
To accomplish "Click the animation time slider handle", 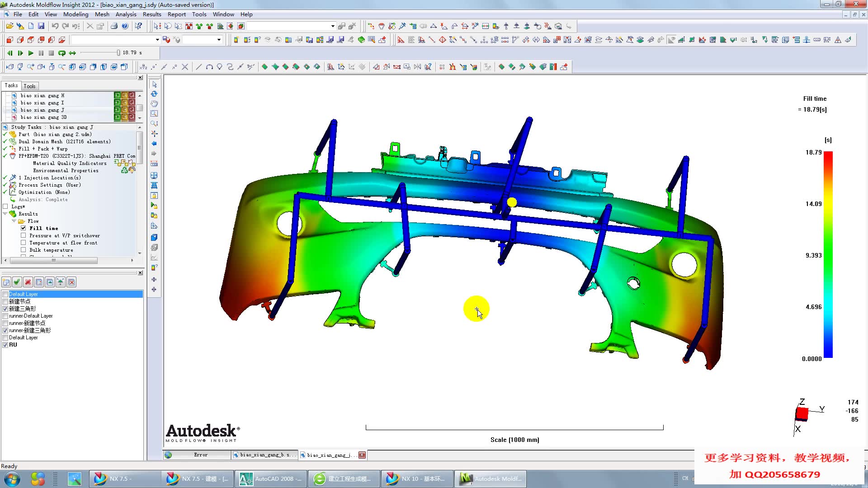I will pyautogui.click(x=118, y=53).
